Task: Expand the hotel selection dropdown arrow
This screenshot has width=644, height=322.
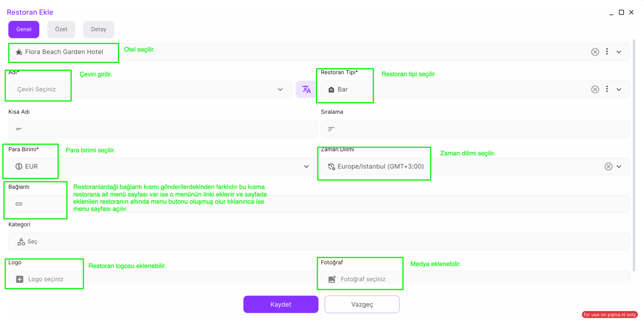Action: pos(619,52)
